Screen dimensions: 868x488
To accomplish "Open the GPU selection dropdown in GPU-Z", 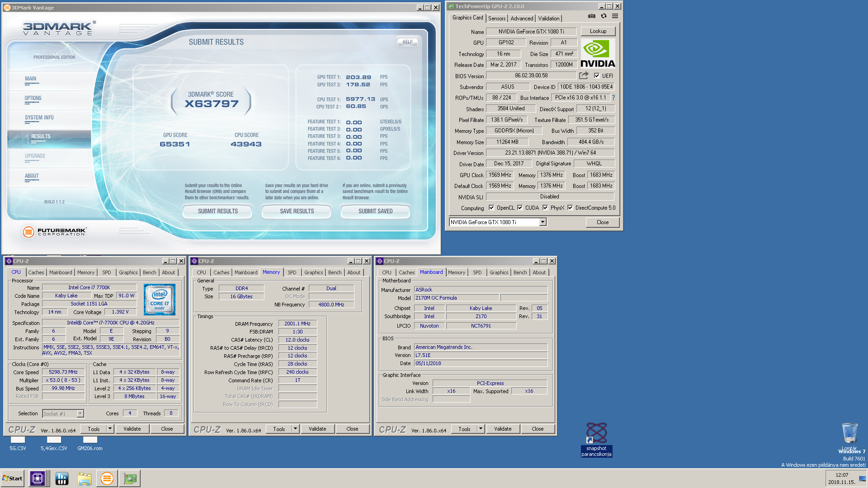I will (x=542, y=222).
